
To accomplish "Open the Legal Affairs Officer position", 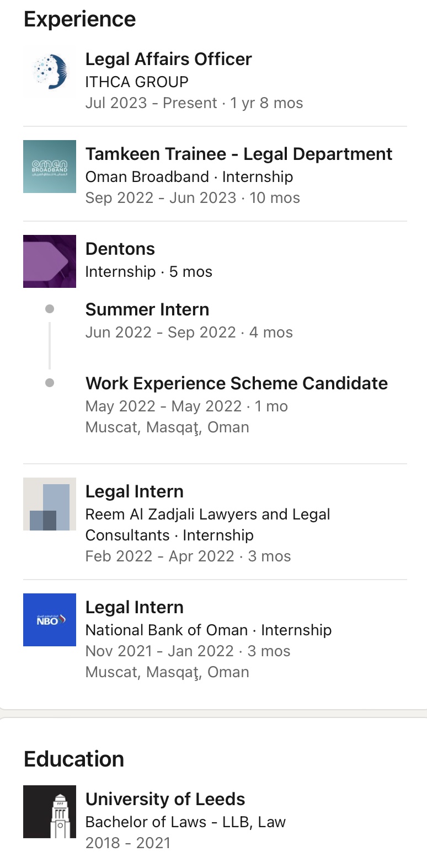I will tap(168, 59).
